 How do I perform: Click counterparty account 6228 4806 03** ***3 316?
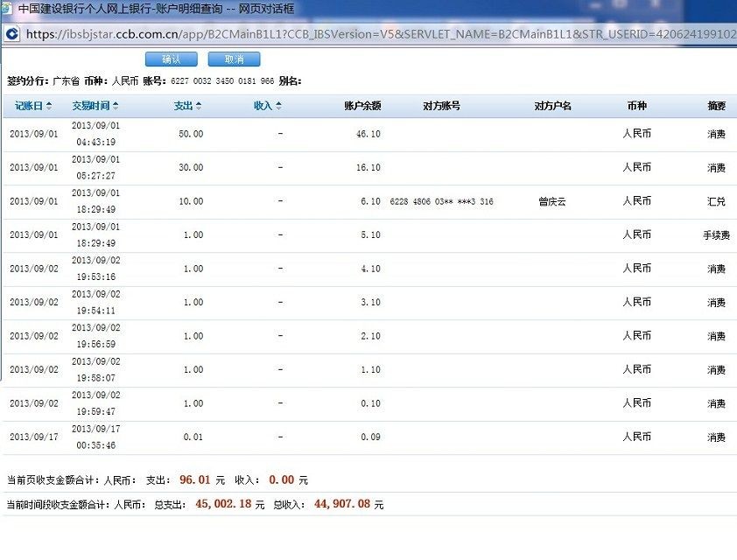[441, 201]
